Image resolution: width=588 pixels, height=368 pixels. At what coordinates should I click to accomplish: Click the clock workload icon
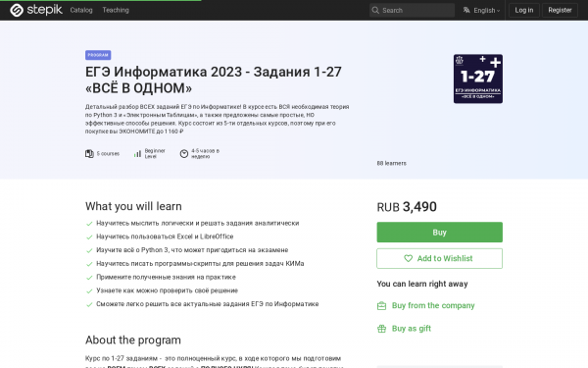tap(184, 154)
